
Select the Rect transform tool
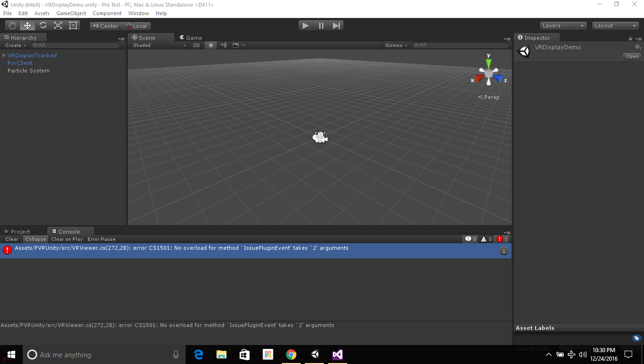click(73, 26)
